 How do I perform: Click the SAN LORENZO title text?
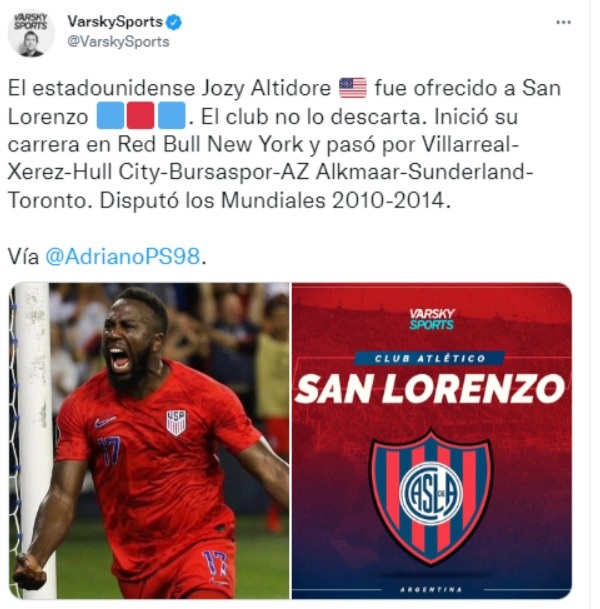pos(431,389)
